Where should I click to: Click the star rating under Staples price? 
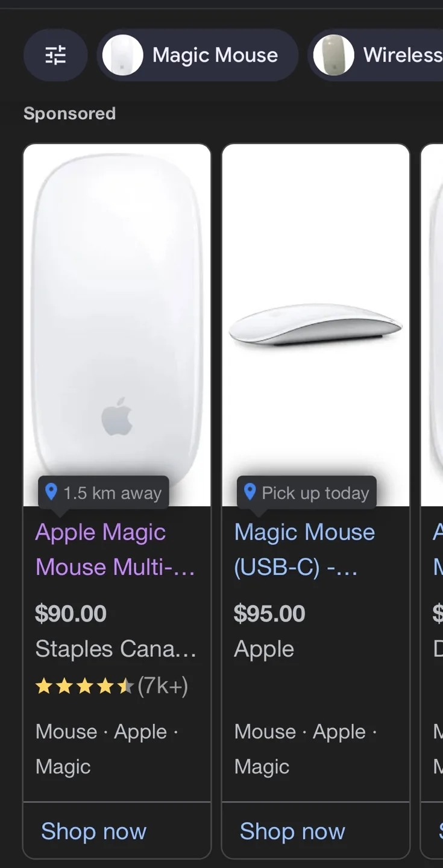pos(84,686)
